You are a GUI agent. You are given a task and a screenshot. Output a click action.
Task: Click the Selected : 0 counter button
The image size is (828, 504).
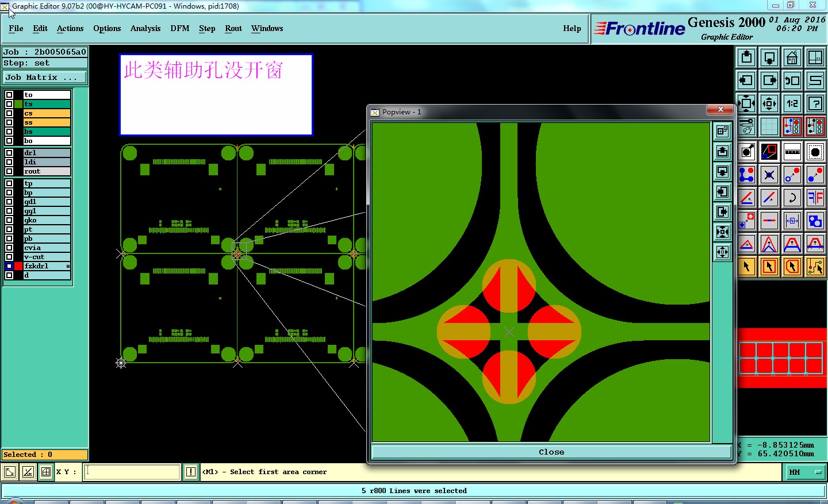[45, 455]
